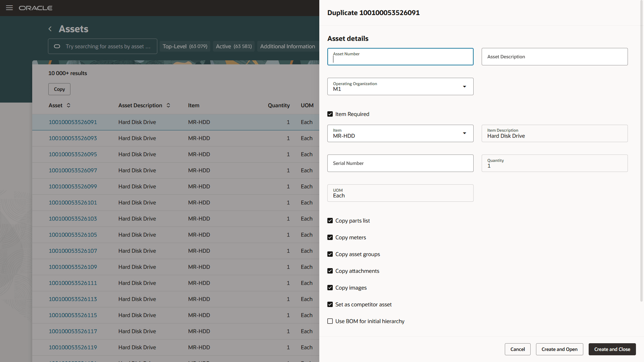
Task: Expand the Operating Organization dropdown
Action: click(465, 86)
